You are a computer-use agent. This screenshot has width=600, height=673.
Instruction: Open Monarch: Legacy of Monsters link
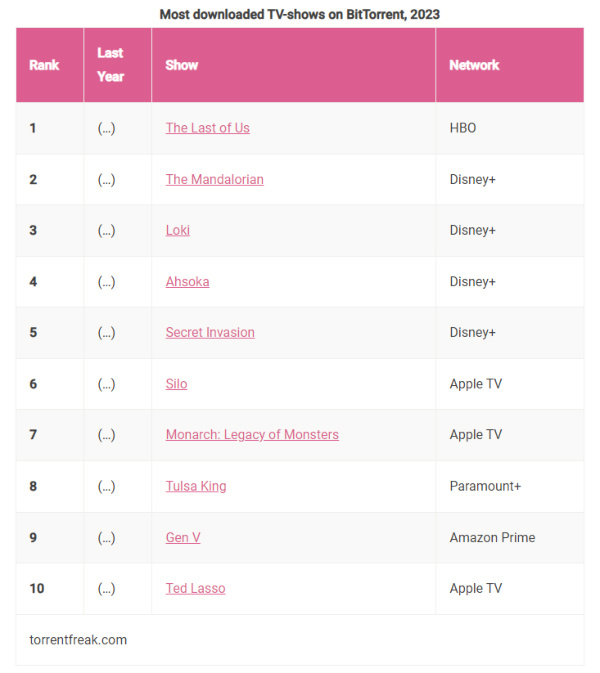point(252,435)
